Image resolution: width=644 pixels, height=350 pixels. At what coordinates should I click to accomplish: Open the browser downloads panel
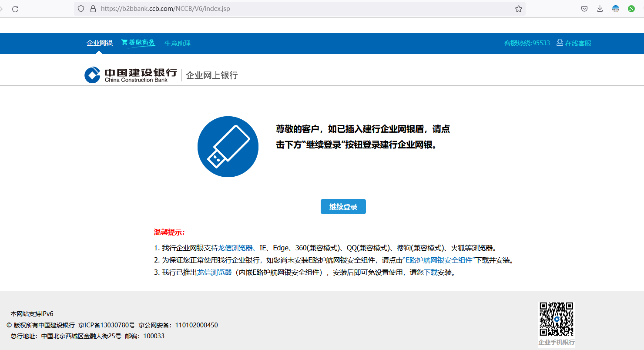[600, 9]
